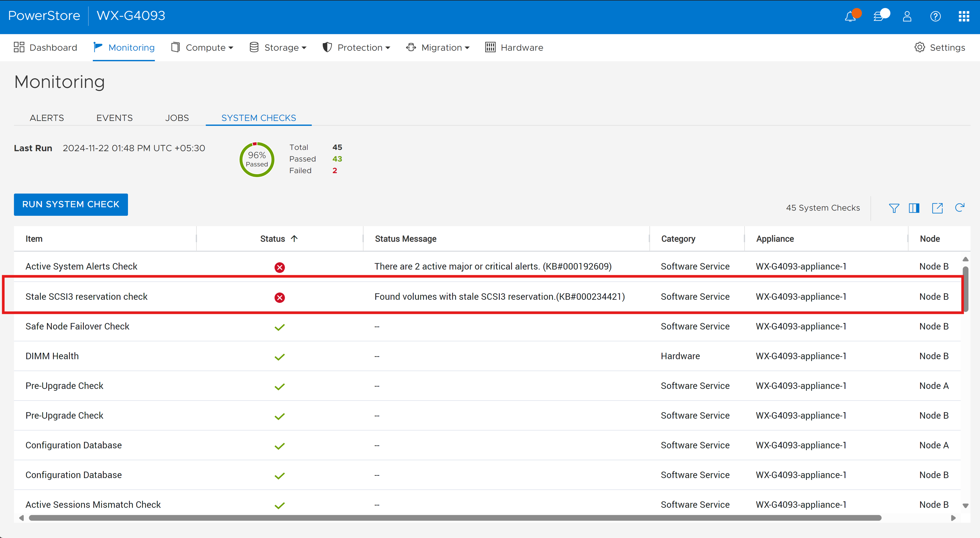Click the failed icon on Stale SCSI3 reservation check

point(280,297)
